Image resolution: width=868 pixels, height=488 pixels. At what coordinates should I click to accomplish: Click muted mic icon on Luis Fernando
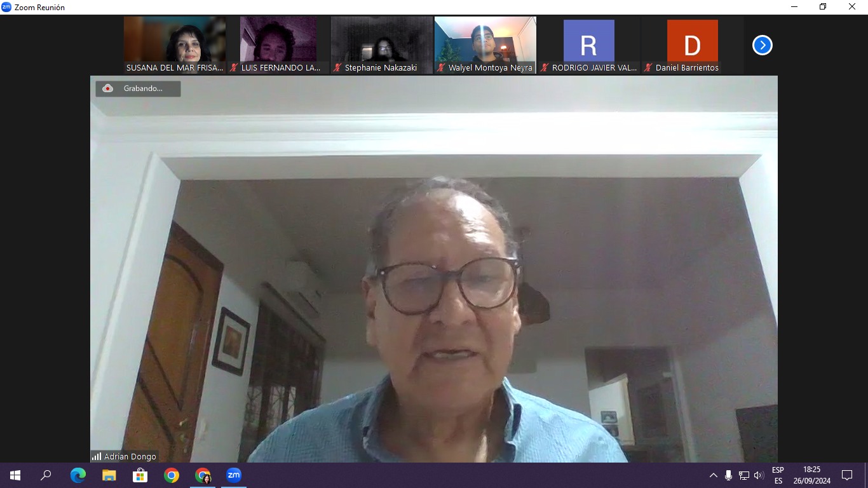234,67
